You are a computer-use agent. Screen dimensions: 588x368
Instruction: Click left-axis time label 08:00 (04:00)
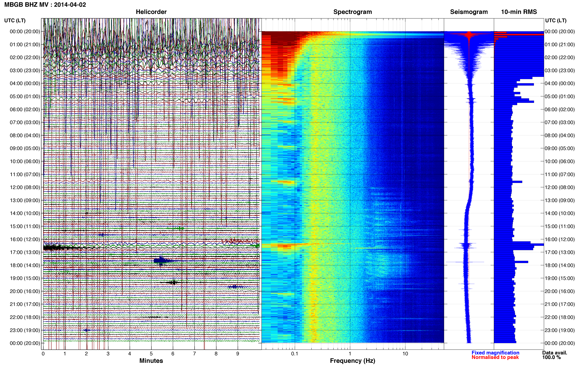click(25, 135)
